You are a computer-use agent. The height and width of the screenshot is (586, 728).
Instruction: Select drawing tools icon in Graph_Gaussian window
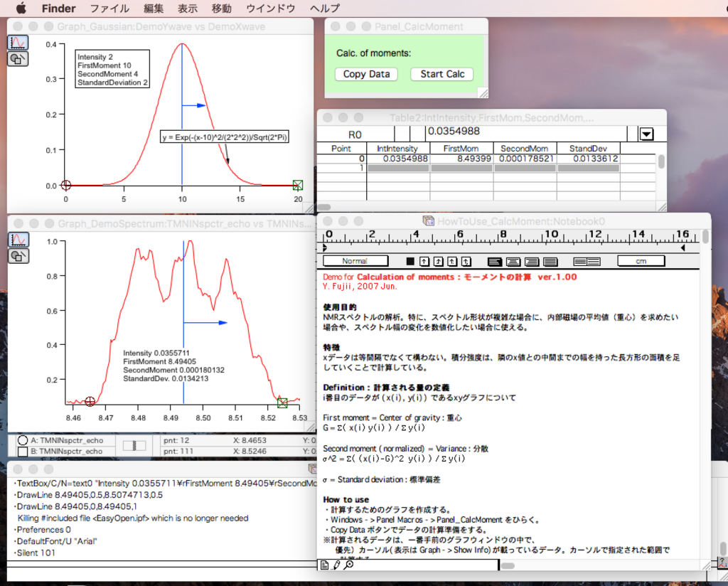pyautogui.click(x=18, y=59)
